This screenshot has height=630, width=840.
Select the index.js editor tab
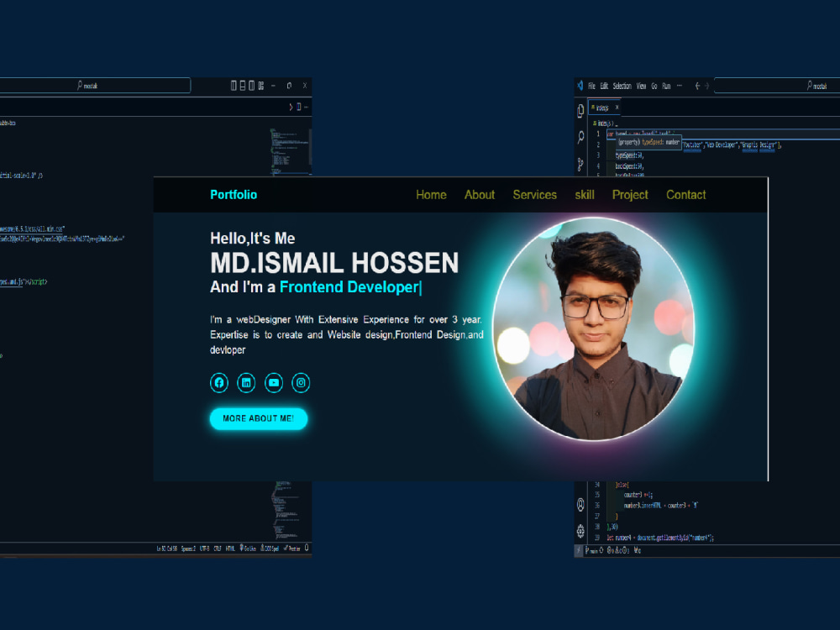click(x=602, y=108)
